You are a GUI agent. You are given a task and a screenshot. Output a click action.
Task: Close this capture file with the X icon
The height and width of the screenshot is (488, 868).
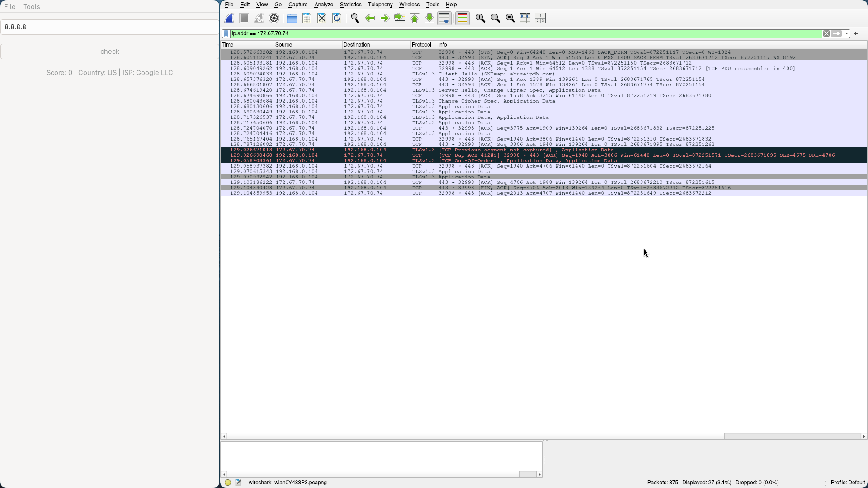pos(322,19)
